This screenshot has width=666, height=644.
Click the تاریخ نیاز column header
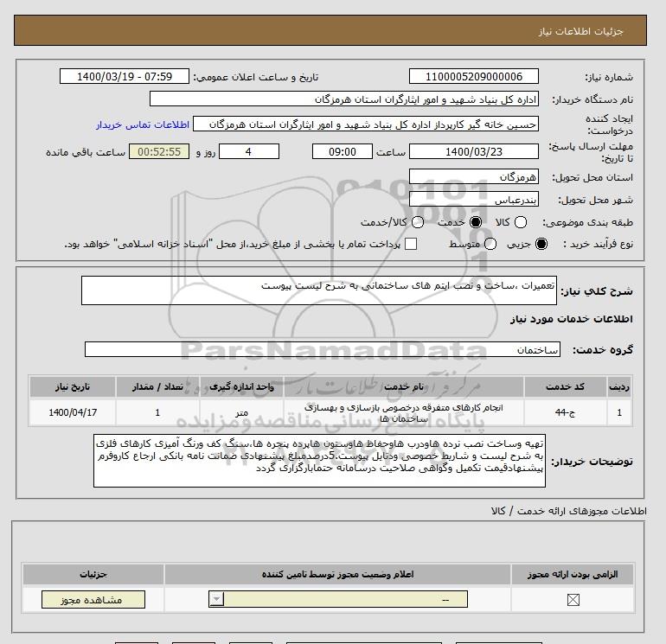pyautogui.click(x=73, y=386)
